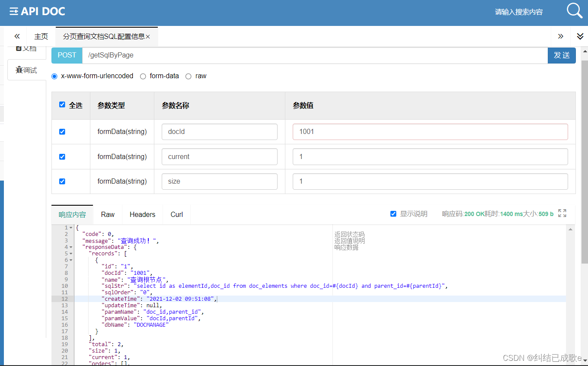Click the response editor scrollbar up arrow
This screenshot has width=588, height=366.
tap(570, 229)
